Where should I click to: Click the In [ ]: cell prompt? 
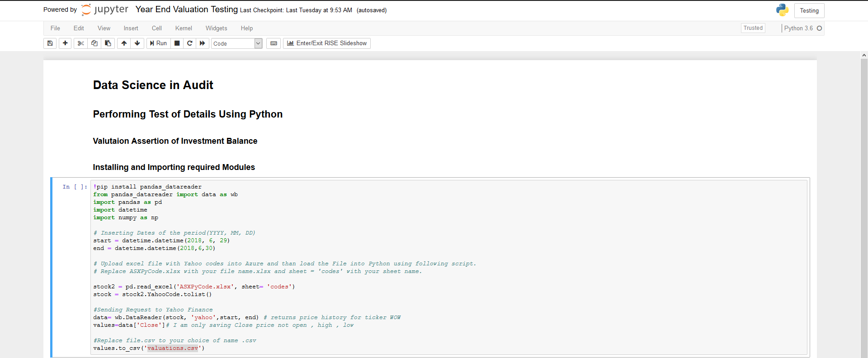(75, 187)
